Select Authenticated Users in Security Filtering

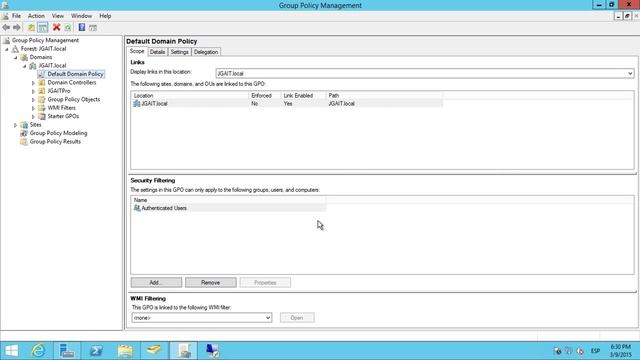coord(229,208)
